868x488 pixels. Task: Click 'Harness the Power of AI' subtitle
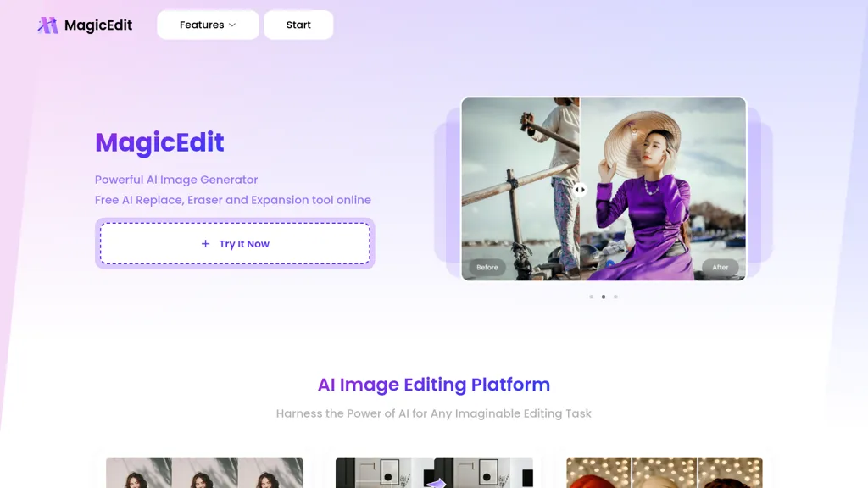click(x=434, y=413)
